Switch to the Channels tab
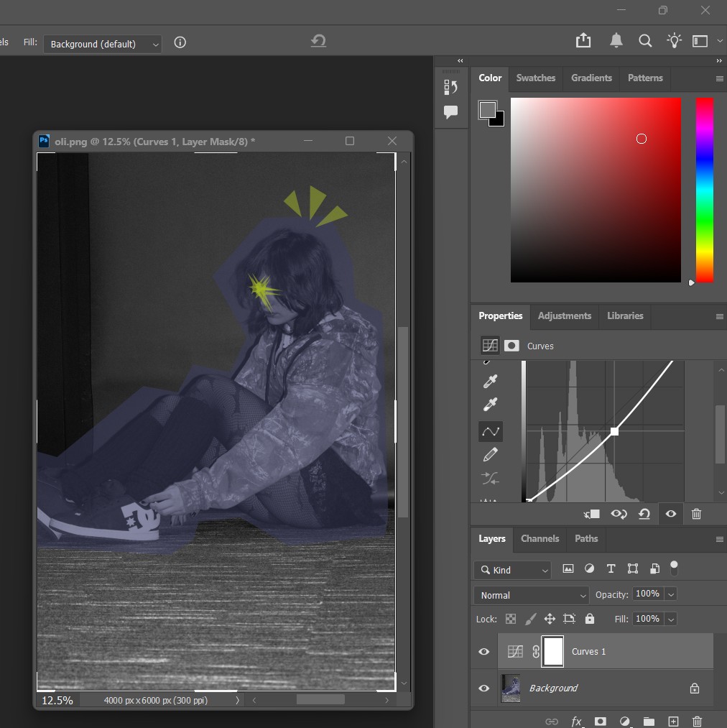 [x=540, y=538]
